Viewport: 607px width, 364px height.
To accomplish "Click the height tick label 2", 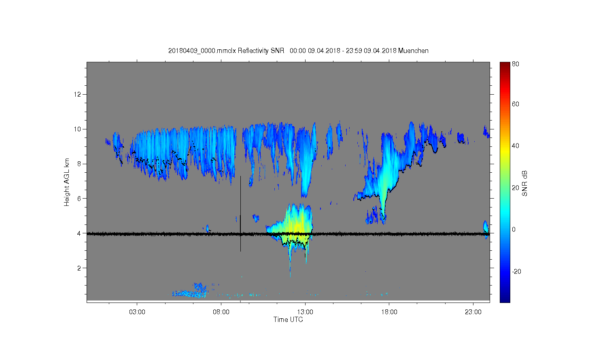I will pyautogui.click(x=80, y=268).
